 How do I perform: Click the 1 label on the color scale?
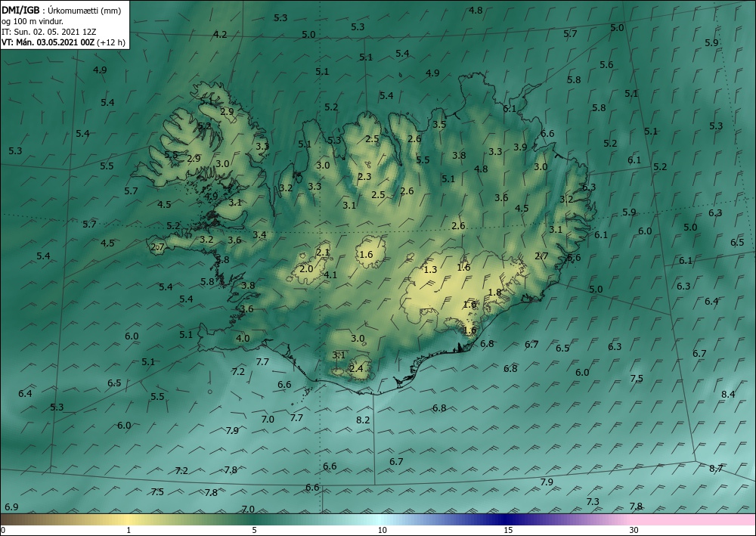(129, 530)
